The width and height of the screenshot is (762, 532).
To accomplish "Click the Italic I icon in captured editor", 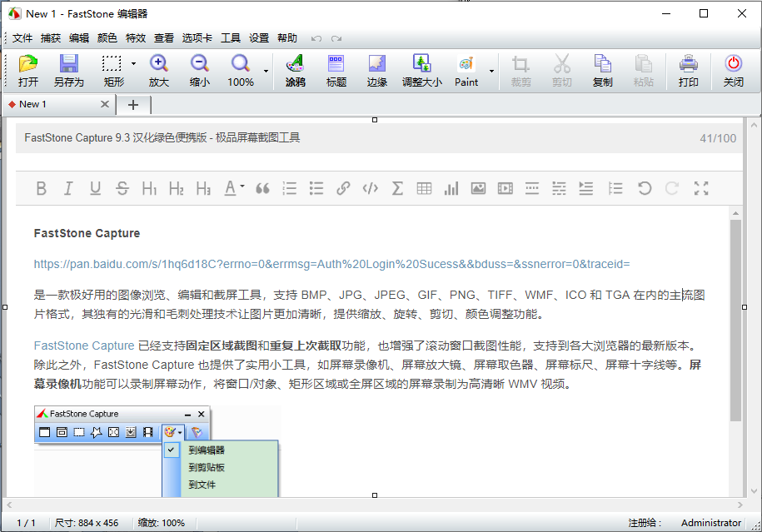I will 68,188.
